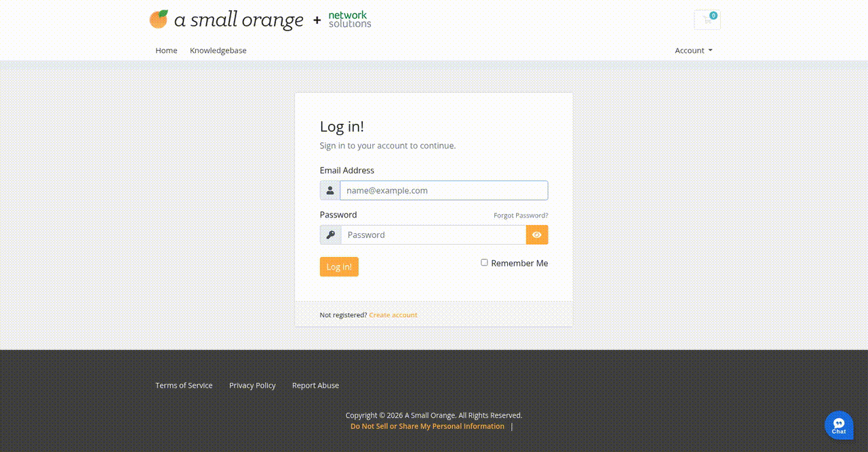Follow the Forgot Password? link
868x452 pixels.
(x=521, y=215)
